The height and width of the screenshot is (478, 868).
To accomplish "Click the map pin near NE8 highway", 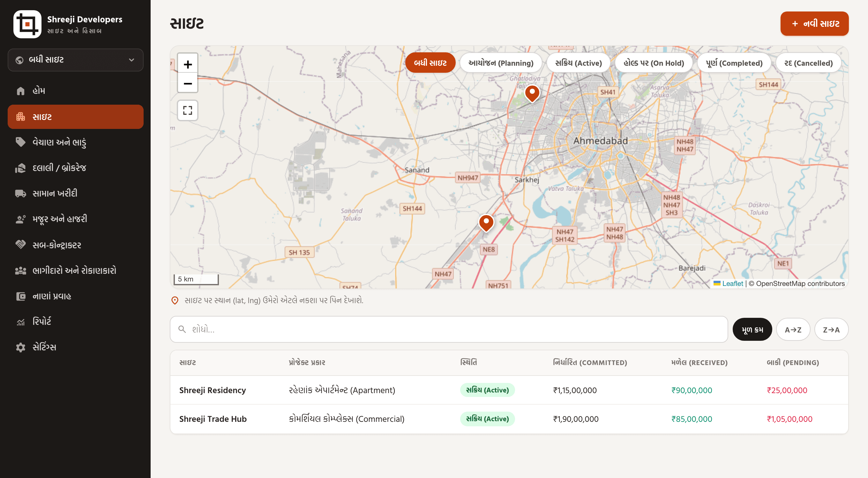I will coord(486,223).
